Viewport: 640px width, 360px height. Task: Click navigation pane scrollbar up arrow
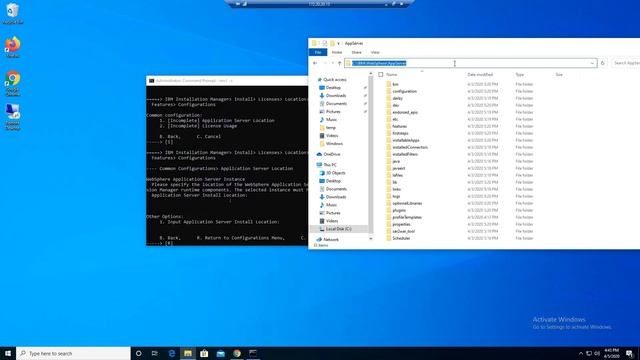(x=371, y=74)
